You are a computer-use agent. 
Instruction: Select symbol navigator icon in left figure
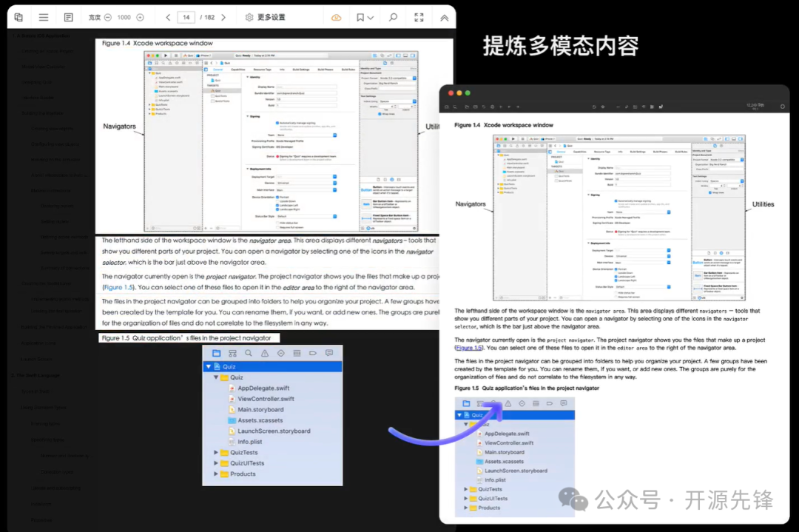(232, 353)
